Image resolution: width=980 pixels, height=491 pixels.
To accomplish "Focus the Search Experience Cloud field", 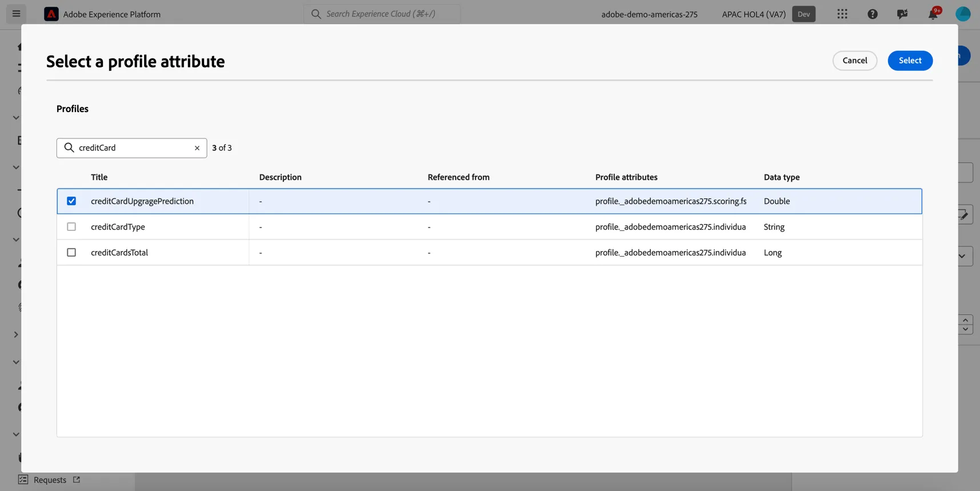I will click(382, 14).
